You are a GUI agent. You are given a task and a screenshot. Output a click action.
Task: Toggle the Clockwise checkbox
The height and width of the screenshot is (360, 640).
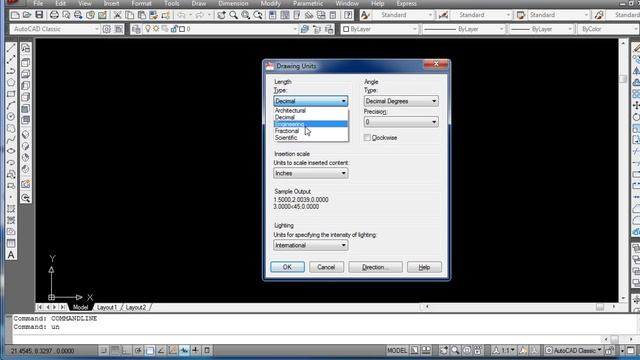click(367, 138)
